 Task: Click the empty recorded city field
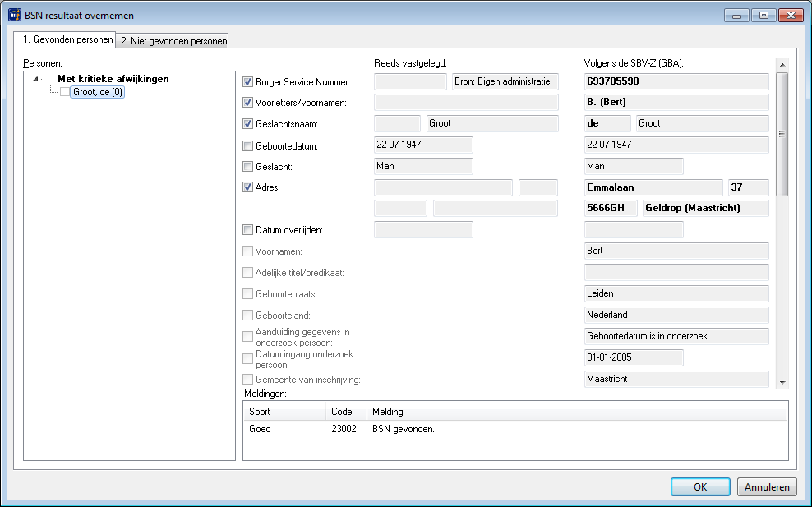coord(496,208)
